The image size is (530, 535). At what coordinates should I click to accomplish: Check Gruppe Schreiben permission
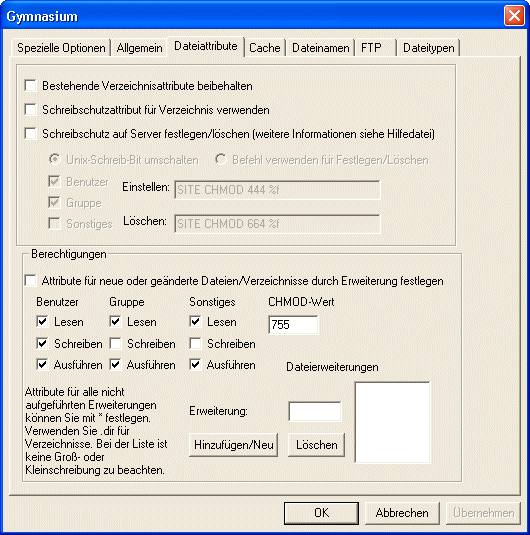click(115, 344)
